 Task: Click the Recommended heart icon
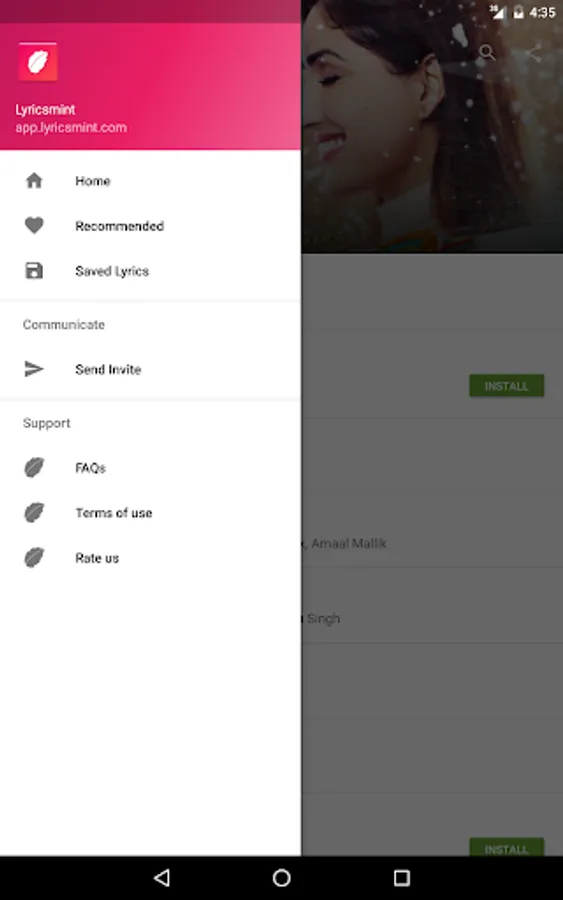point(34,225)
